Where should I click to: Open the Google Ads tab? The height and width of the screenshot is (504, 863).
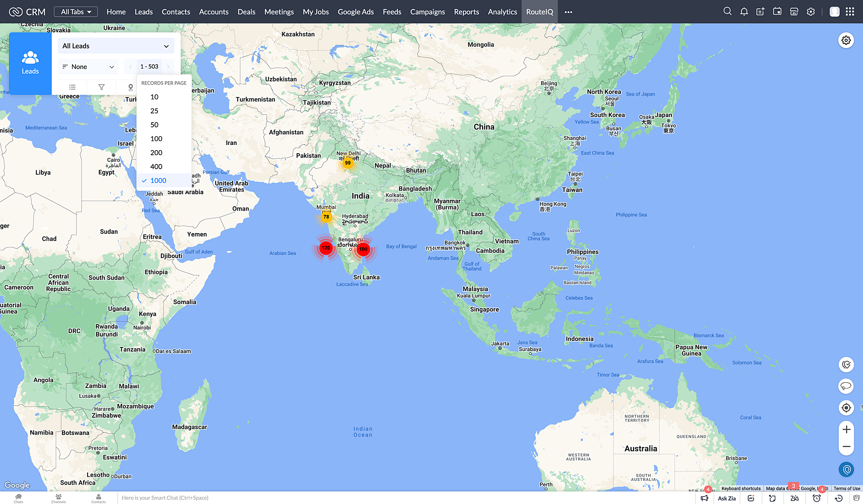(x=356, y=12)
